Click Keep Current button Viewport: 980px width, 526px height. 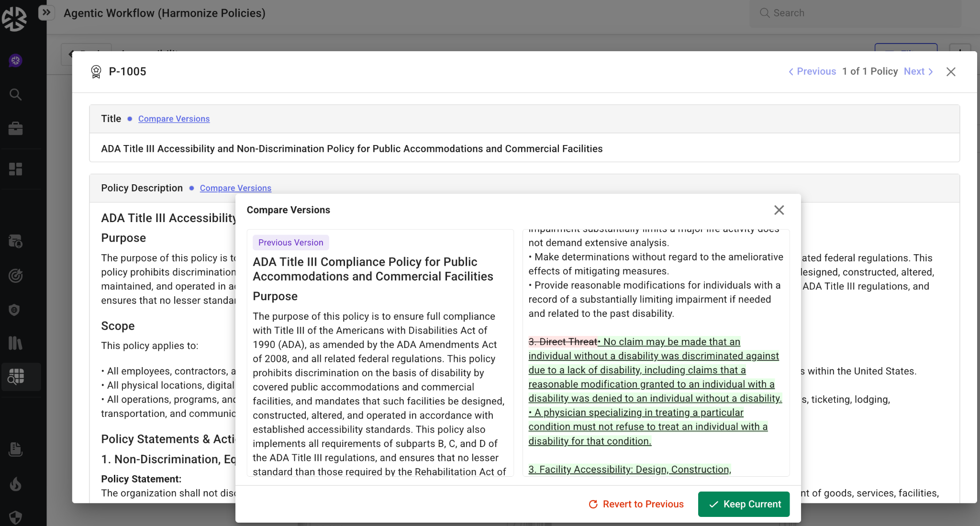point(744,504)
